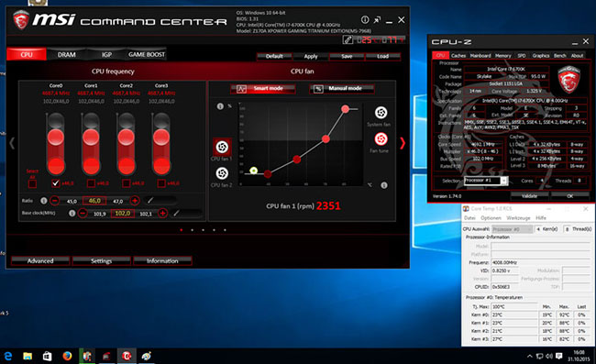
Task: Open Processor selection dropdown in CPU-Z
Action: tap(486, 181)
